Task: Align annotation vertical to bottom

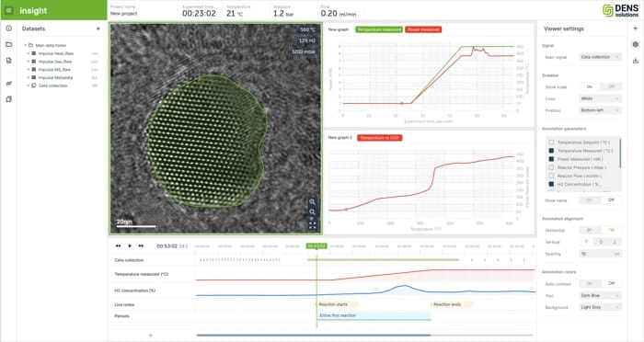Action: click(615, 242)
